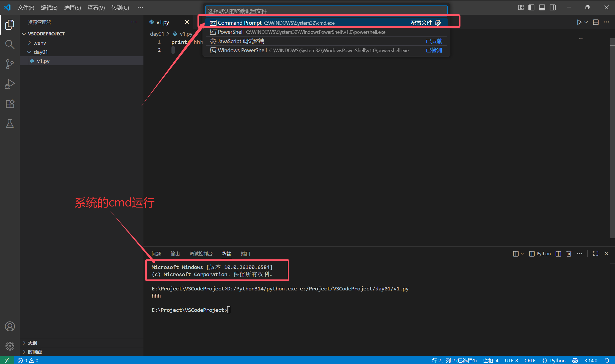Maximize the terminal panel
Viewport: 615px width, 364px height.
point(595,253)
